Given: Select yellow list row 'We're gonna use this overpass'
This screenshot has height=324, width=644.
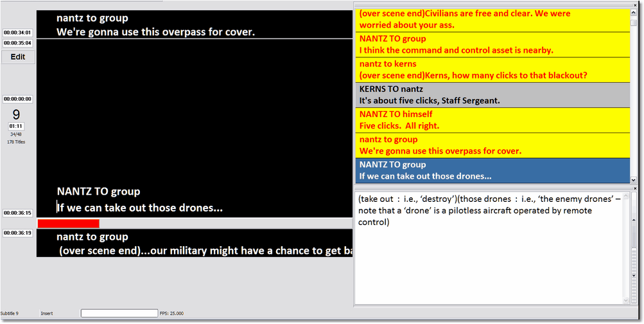Looking at the screenshot, I should 492,145.
